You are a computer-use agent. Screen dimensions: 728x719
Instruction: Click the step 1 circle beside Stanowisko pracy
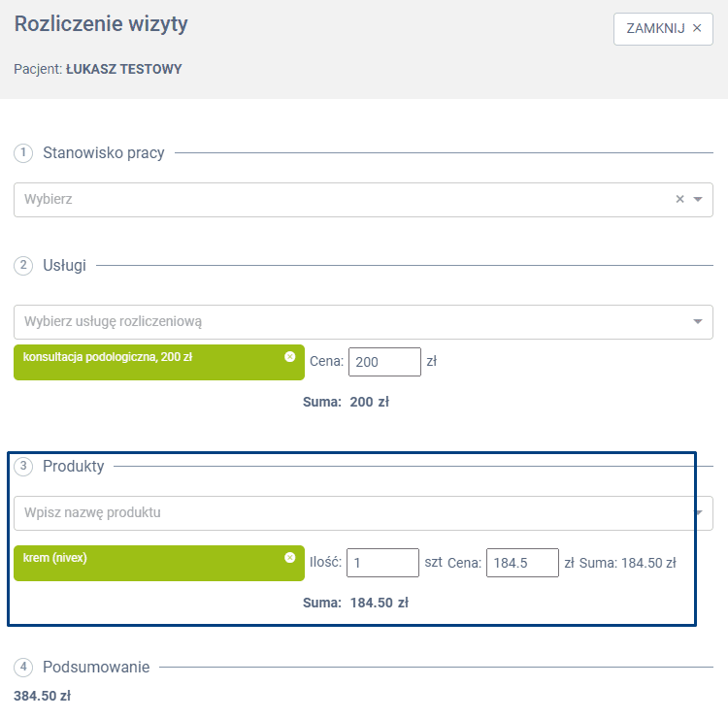pyautogui.click(x=23, y=153)
